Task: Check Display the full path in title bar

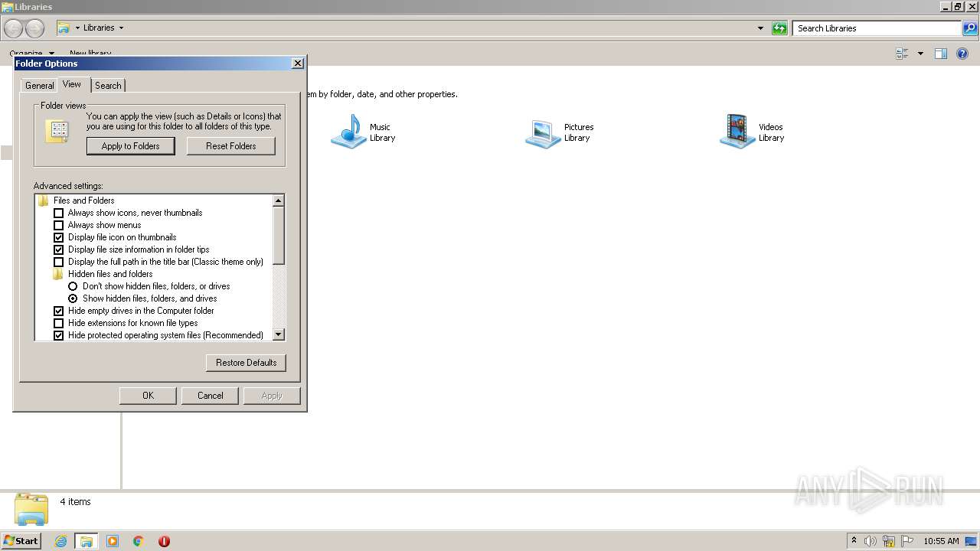Action: 58,262
